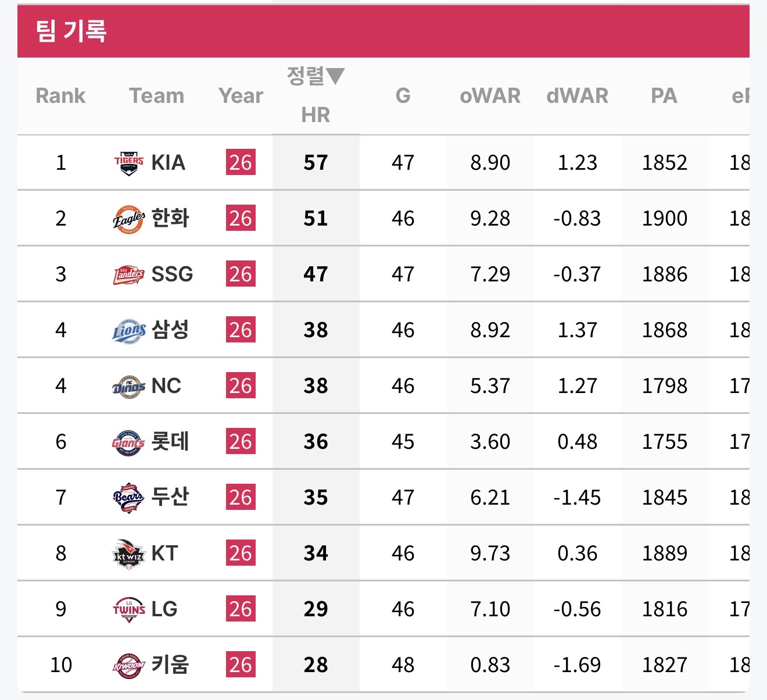Sort the table by dWAR column
Screen dimensions: 767x700
point(577,95)
